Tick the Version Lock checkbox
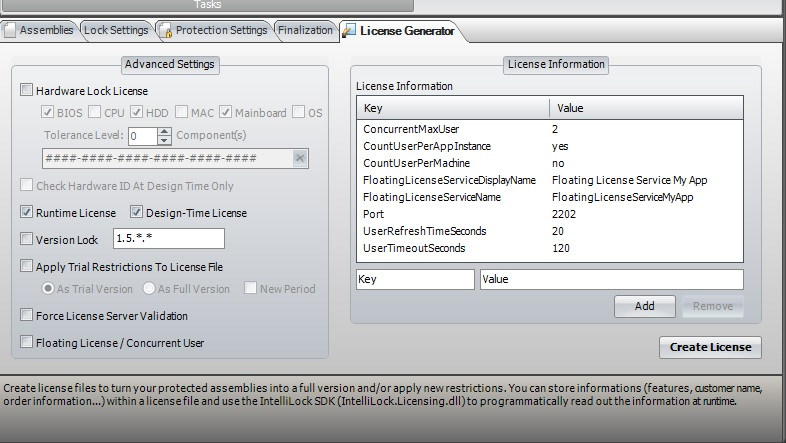 27,240
